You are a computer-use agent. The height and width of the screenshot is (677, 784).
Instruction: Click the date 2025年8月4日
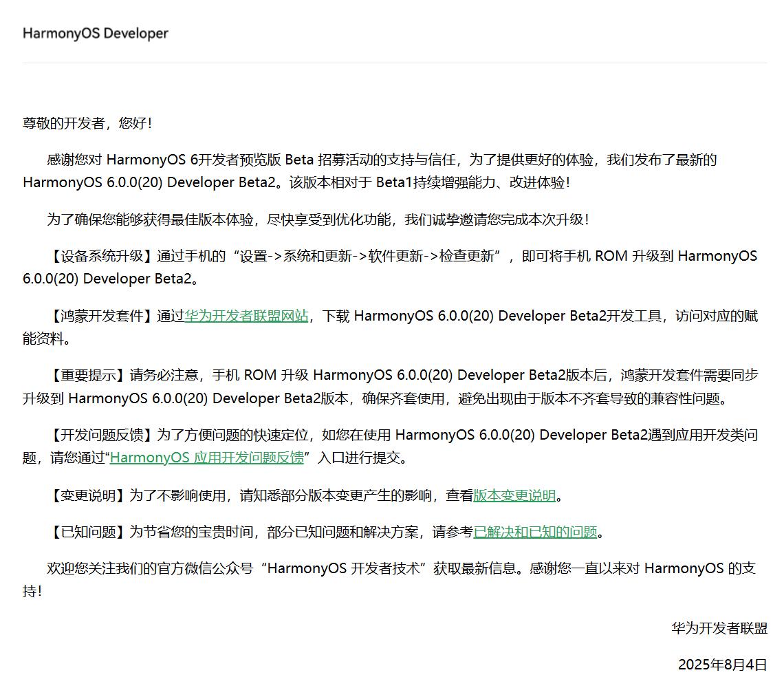click(x=723, y=664)
